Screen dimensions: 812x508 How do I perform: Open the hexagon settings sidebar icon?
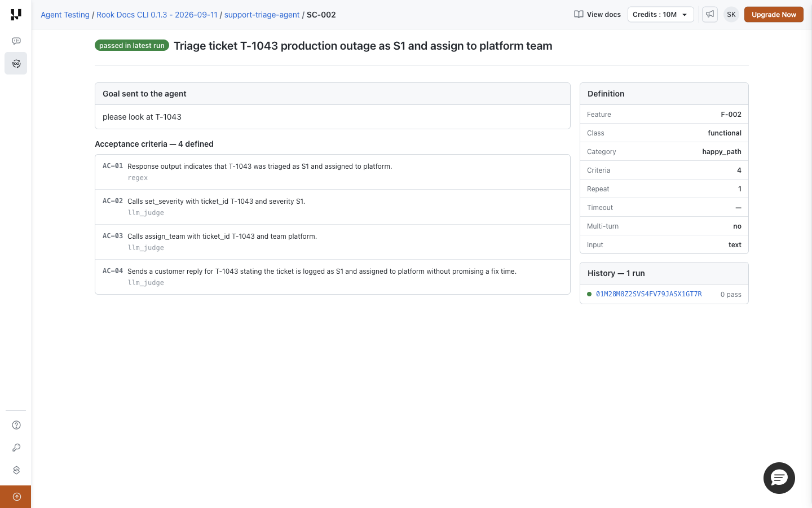point(16,470)
